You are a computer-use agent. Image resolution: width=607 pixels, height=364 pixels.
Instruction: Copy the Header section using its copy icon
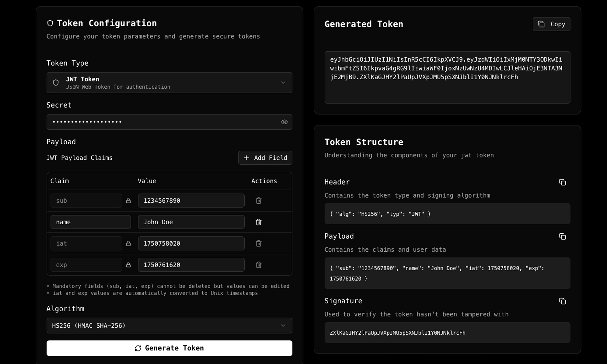[563, 182]
